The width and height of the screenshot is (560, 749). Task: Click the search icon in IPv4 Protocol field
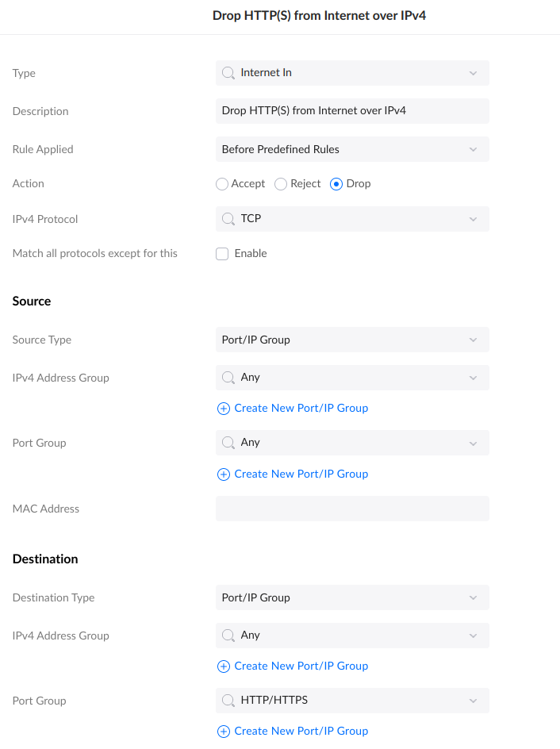pyautogui.click(x=228, y=219)
